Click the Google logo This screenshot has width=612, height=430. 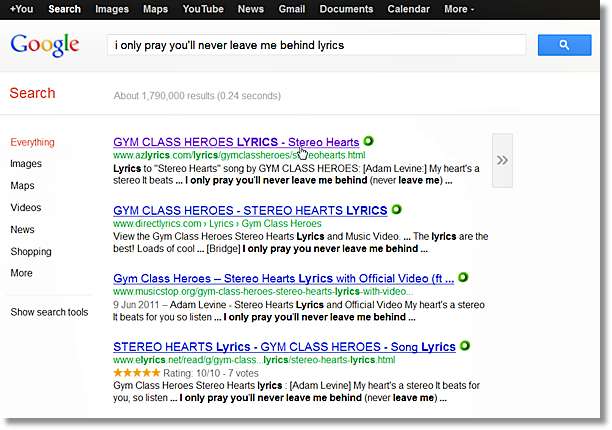[x=44, y=45]
